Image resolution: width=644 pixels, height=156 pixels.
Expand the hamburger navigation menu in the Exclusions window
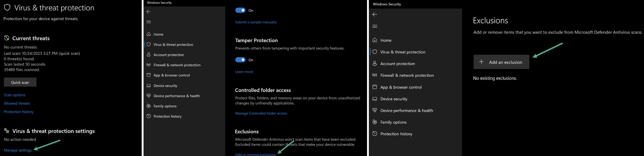(375, 26)
